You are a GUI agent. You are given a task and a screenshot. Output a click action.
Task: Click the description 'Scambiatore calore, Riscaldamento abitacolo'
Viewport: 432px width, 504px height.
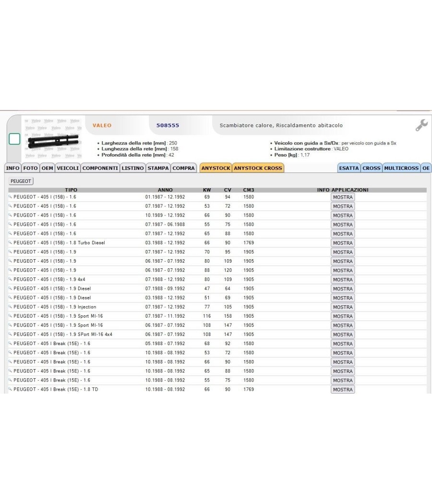[x=281, y=125]
